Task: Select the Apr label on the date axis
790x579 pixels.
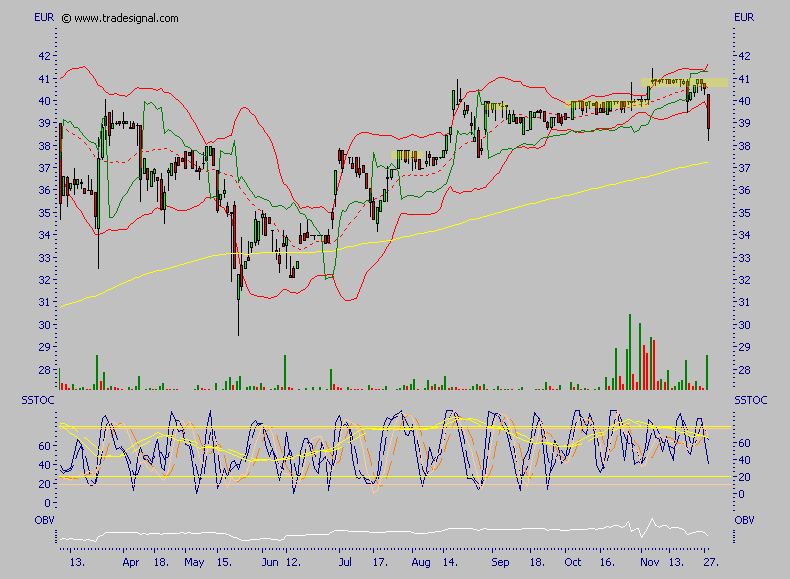Action: pyautogui.click(x=130, y=562)
